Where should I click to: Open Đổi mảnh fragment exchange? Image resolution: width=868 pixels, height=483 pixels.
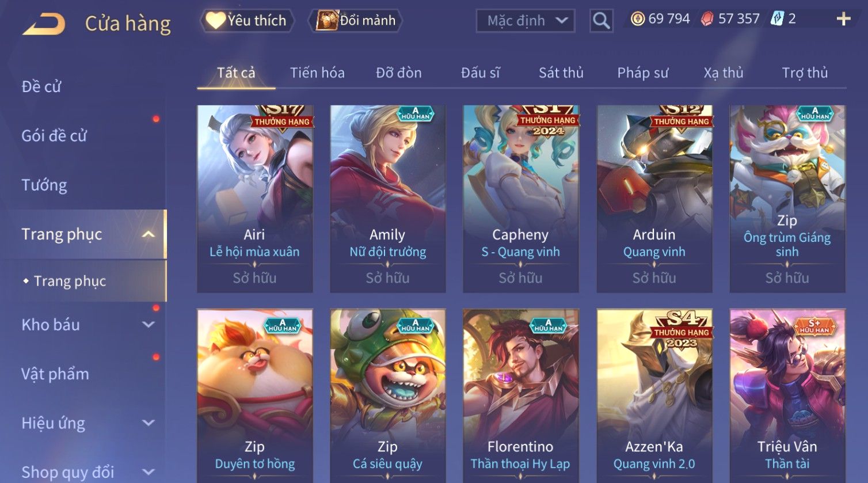pyautogui.click(x=355, y=21)
